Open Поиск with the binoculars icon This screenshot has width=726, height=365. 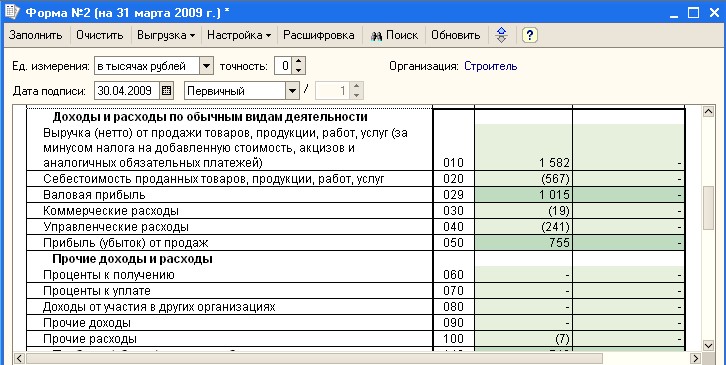(x=394, y=35)
